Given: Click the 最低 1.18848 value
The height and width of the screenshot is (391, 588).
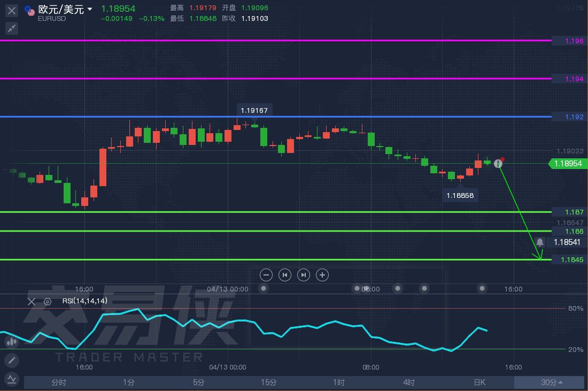Looking at the screenshot, I should [x=203, y=18].
